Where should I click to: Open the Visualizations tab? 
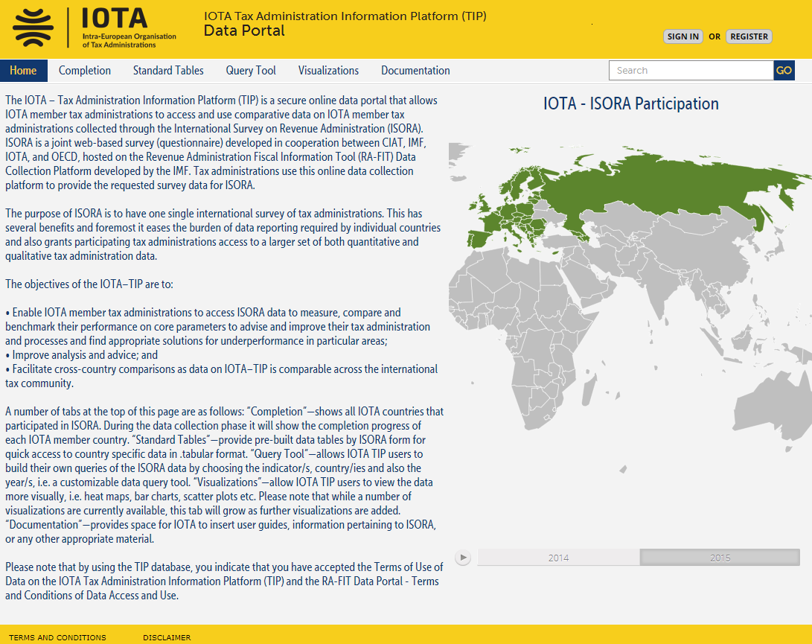pos(328,71)
